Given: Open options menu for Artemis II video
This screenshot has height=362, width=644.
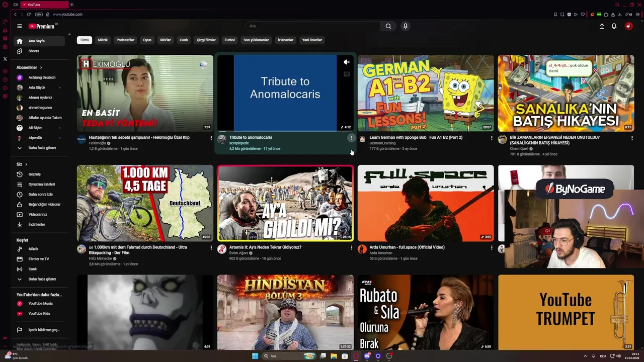Looking at the screenshot, I should click(351, 248).
